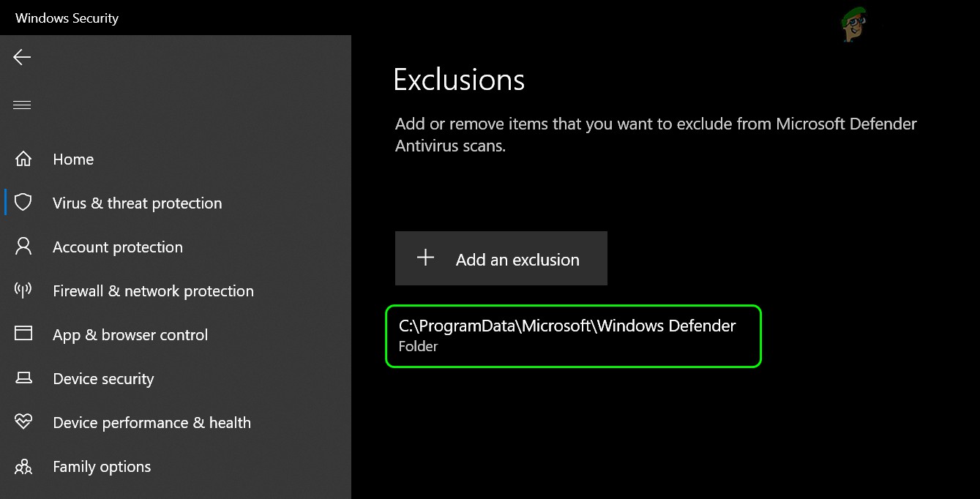The image size is (980, 499).
Task: Open the Home menu item
Action: click(x=73, y=160)
